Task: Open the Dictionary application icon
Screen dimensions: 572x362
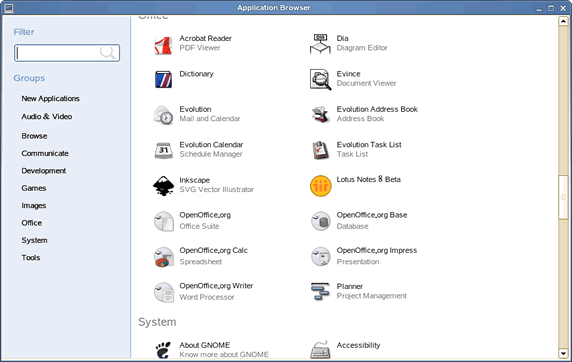Action: tap(163, 79)
